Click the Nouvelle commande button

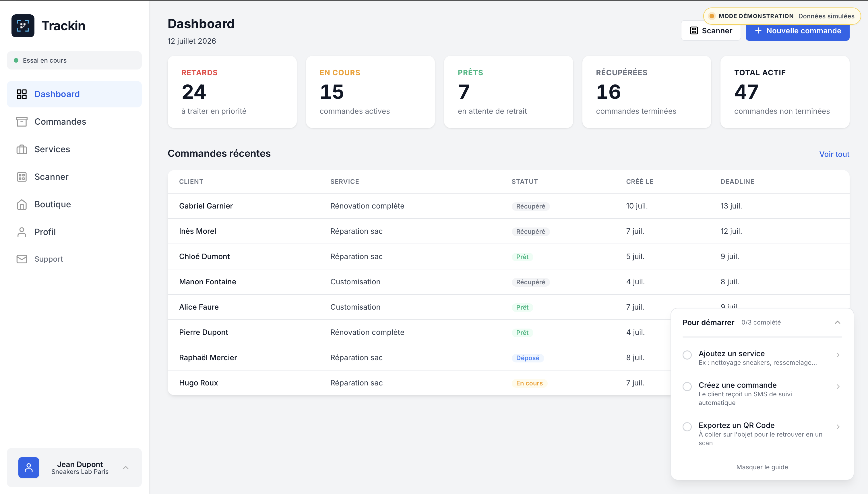(797, 31)
